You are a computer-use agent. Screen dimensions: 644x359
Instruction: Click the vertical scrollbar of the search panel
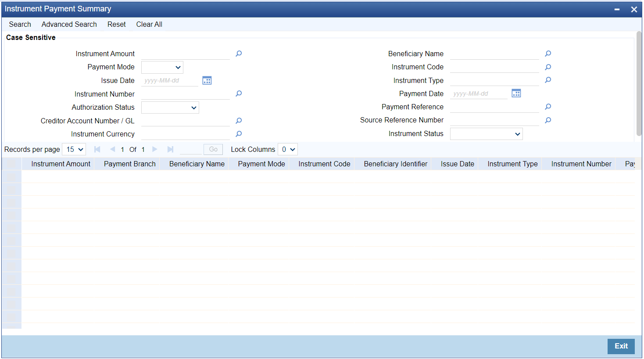[x=639, y=83]
